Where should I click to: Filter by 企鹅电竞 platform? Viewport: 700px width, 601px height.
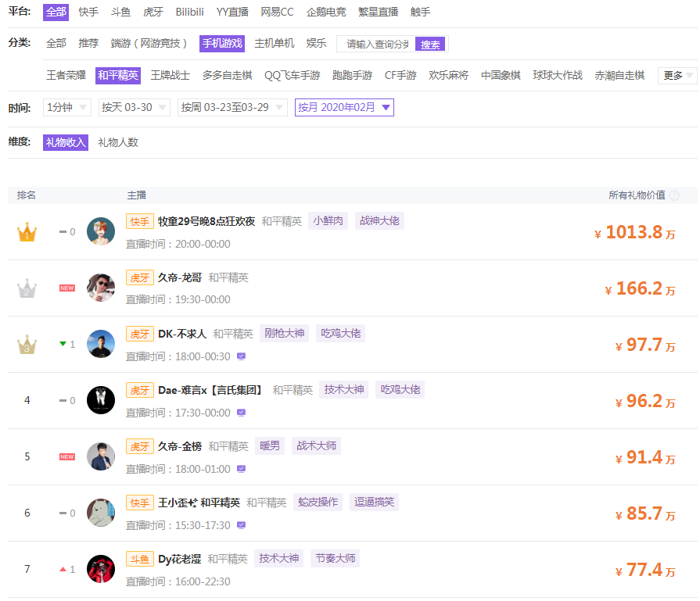tap(326, 12)
